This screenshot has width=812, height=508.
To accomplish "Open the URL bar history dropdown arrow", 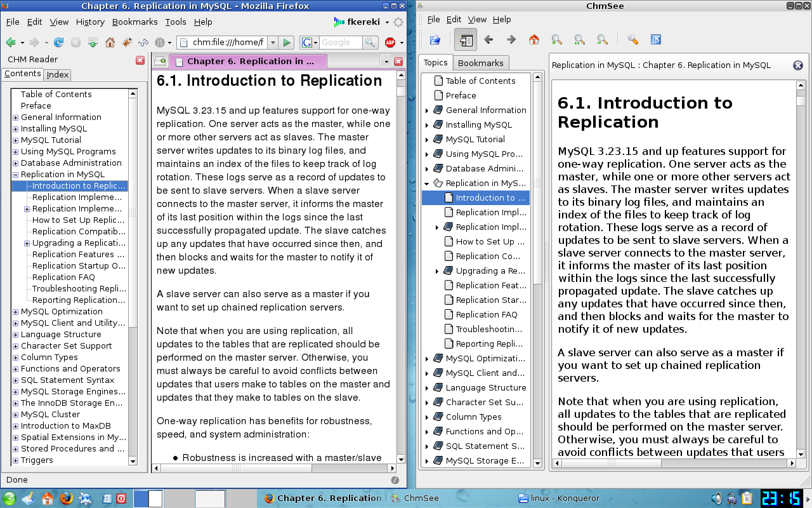I will pos(273,43).
